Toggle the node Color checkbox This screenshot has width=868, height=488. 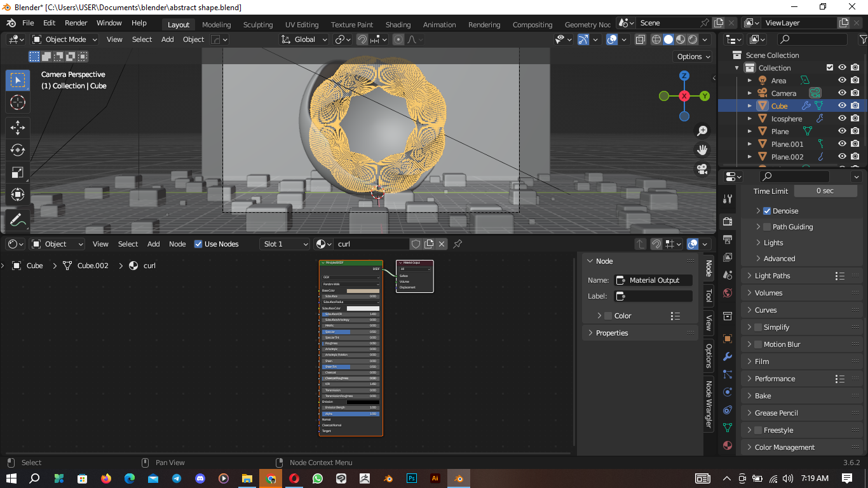point(608,316)
